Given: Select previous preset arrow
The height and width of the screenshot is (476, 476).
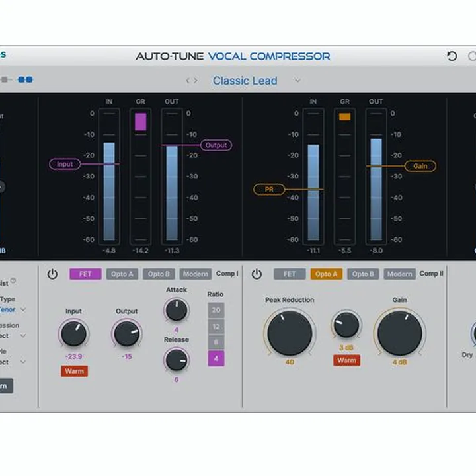Looking at the screenshot, I should coord(188,81).
